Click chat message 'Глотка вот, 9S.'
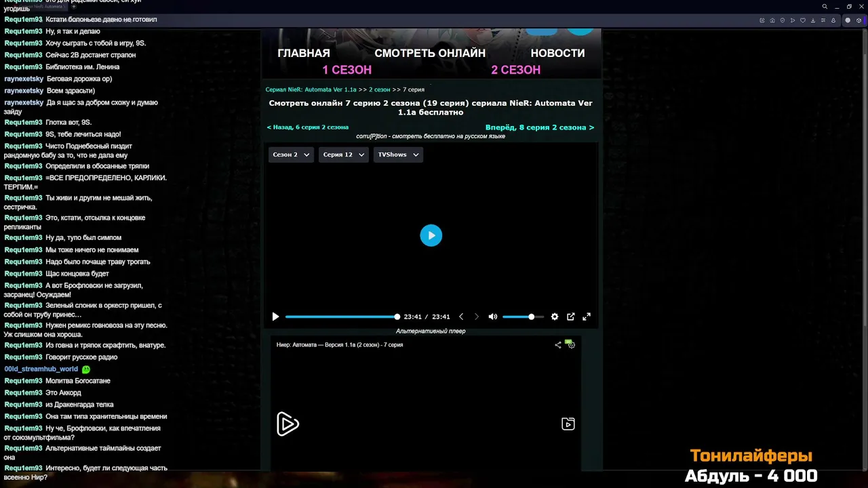The width and height of the screenshot is (868, 488). pyautogui.click(x=68, y=123)
